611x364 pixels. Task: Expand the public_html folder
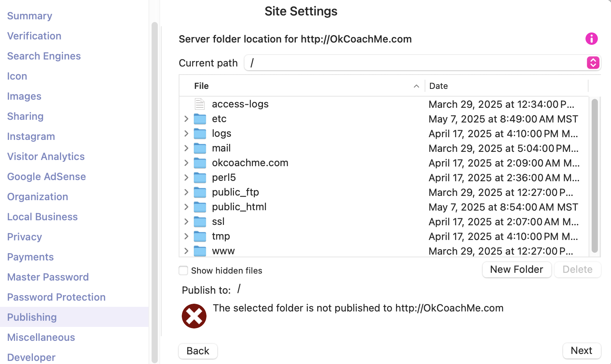pos(186,207)
